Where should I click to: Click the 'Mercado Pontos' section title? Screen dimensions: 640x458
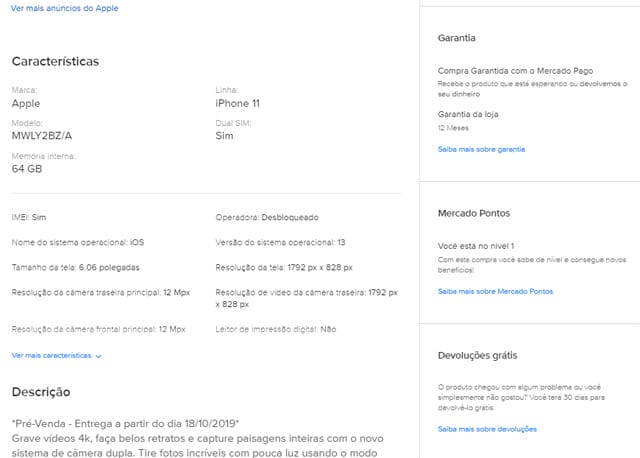(x=474, y=213)
